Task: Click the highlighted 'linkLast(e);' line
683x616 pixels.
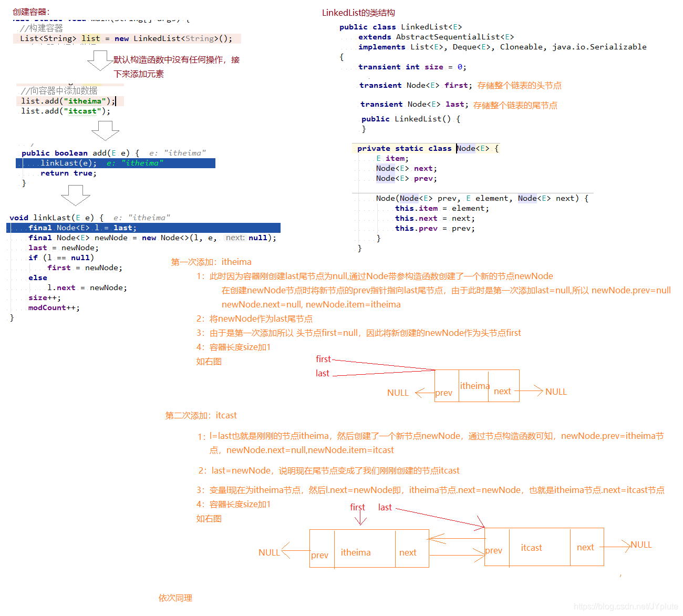Action: tap(116, 163)
